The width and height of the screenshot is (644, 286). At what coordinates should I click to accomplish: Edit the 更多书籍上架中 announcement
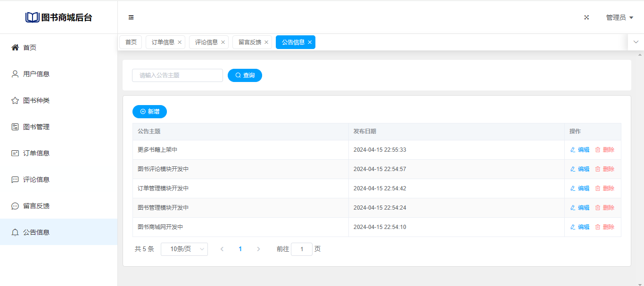click(x=580, y=150)
